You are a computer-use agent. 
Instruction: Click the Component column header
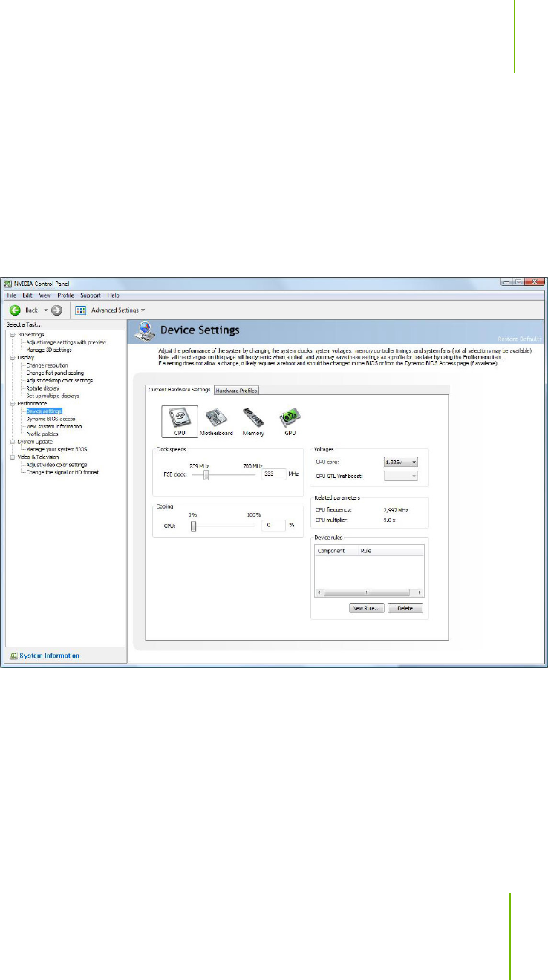331,551
